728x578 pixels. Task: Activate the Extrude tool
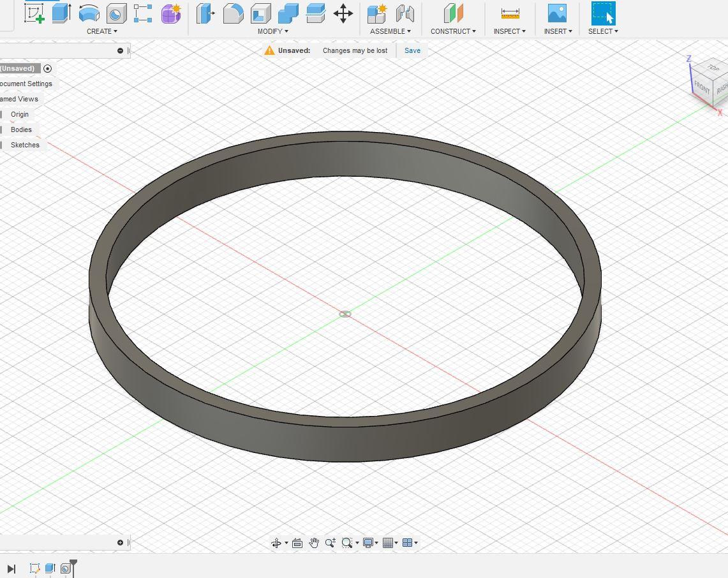point(61,13)
